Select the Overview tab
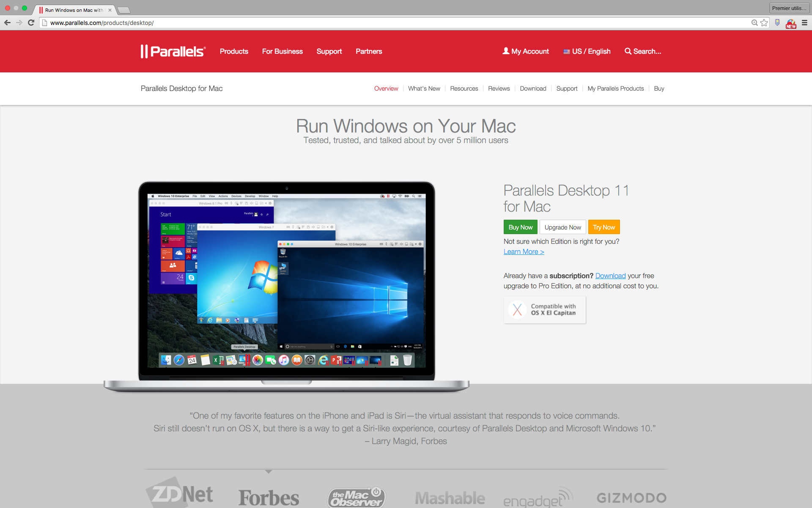Image resolution: width=812 pixels, height=508 pixels. coord(386,88)
